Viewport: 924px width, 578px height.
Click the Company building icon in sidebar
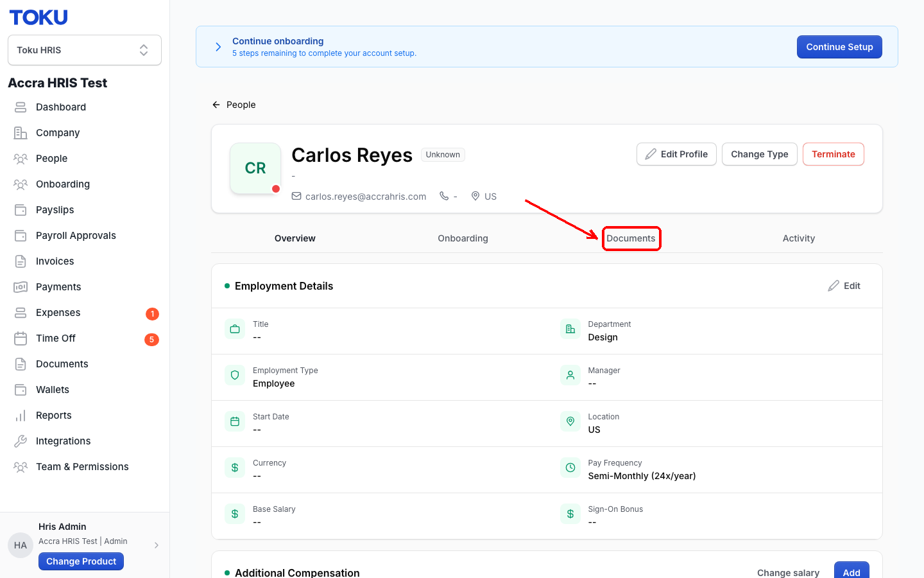(21, 133)
